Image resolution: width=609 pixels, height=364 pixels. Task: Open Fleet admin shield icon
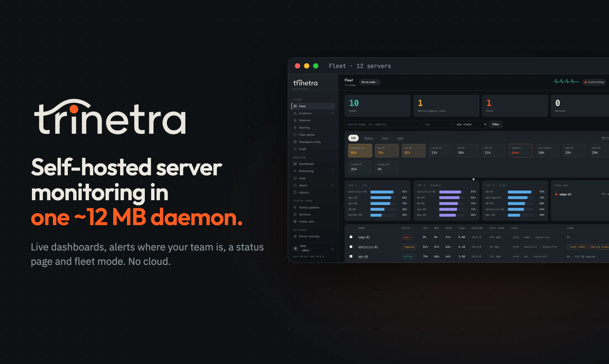point(295,135)
